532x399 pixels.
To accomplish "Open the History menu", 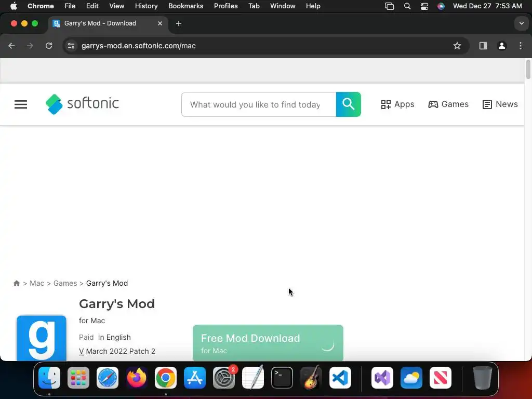I will click(146, 6).
